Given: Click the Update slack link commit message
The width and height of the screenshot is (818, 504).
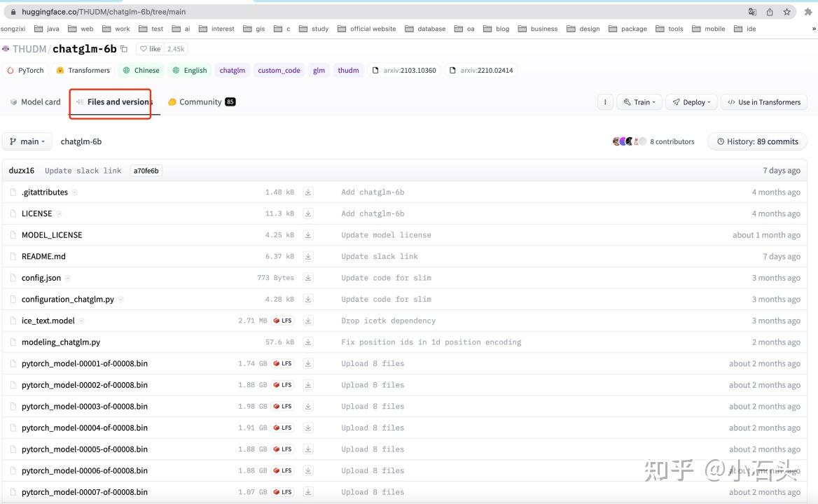Looking at the screenshot, I should [83, 170].
